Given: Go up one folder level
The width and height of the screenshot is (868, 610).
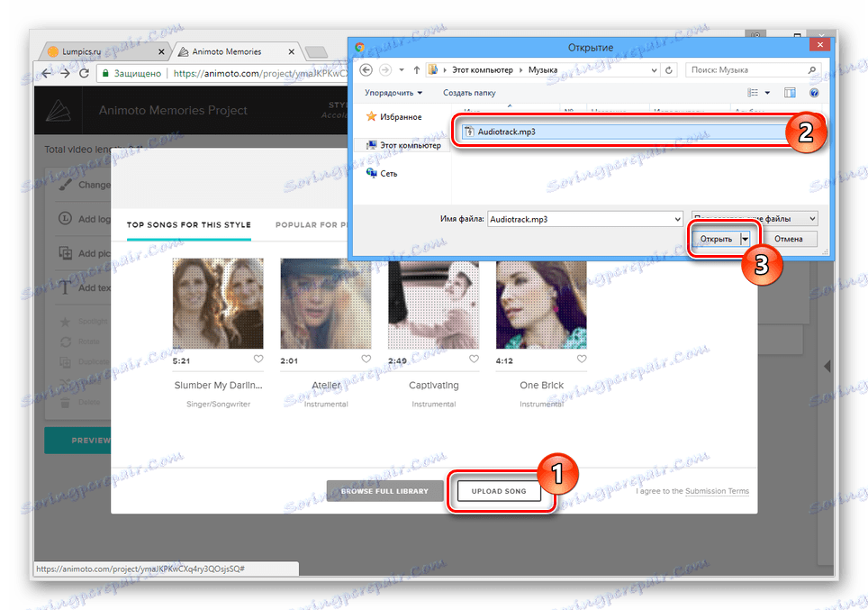Looking at the screenshot, I should [417, 69].
